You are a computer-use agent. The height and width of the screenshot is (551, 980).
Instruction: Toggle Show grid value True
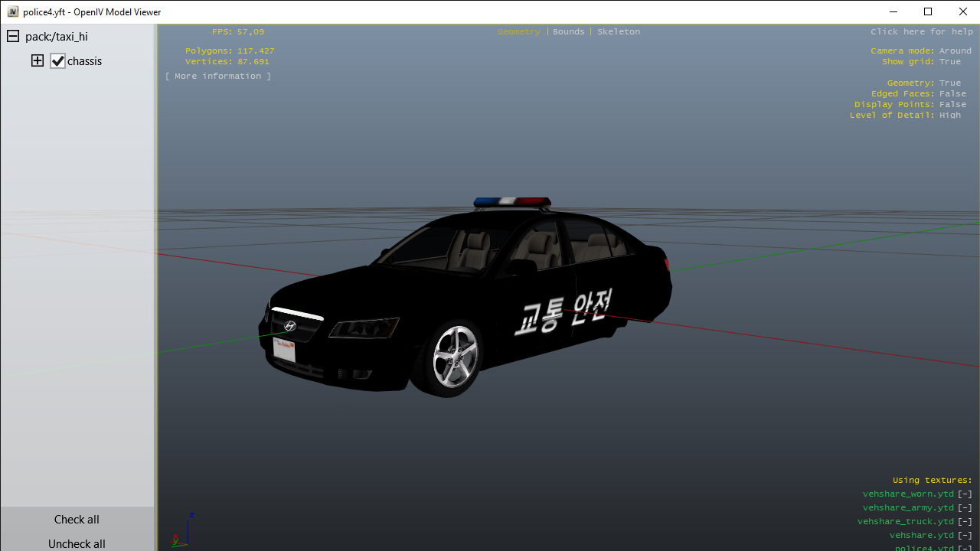(x=949, y=62)
